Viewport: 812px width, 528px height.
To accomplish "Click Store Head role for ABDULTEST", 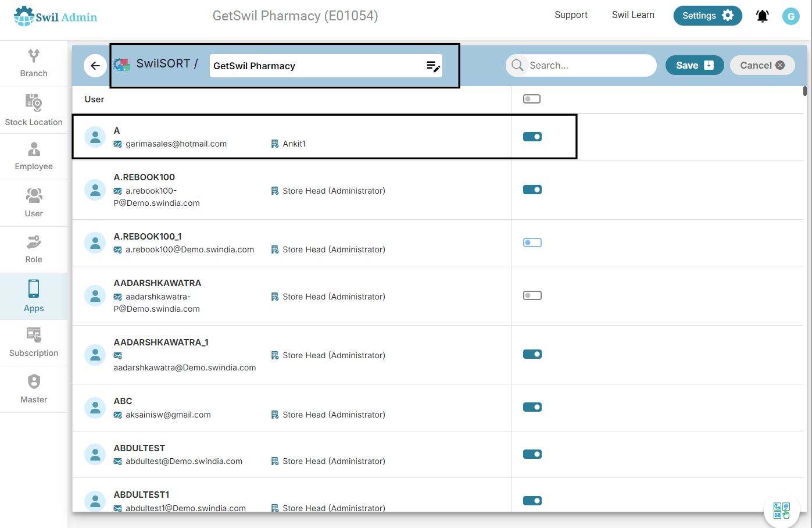I will click(334, 461).
